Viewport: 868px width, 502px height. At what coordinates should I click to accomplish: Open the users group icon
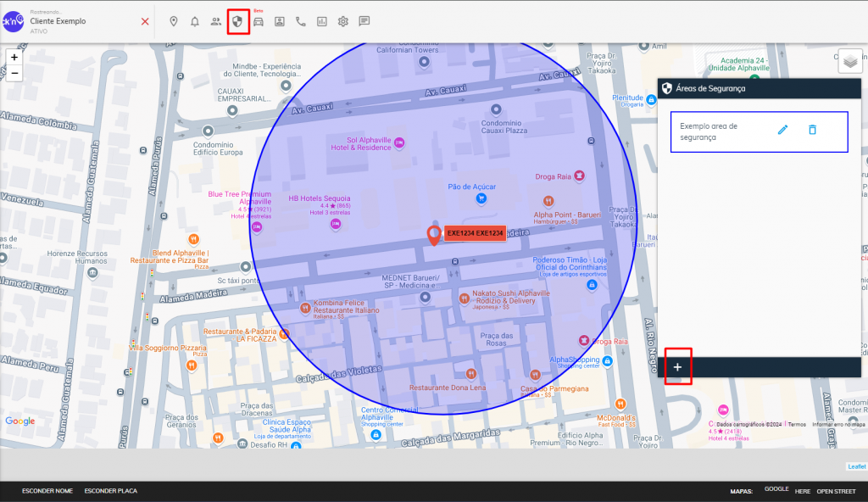[216, 21]
